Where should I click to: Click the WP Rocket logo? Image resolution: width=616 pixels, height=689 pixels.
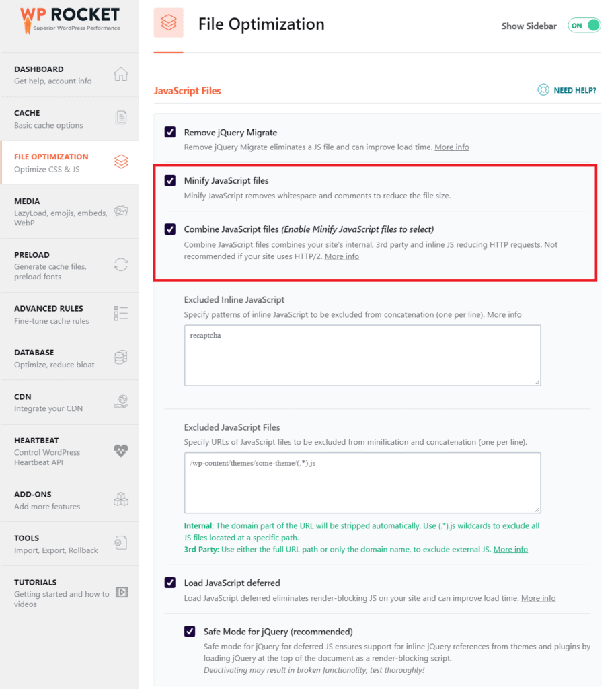[x=69, y=20]
